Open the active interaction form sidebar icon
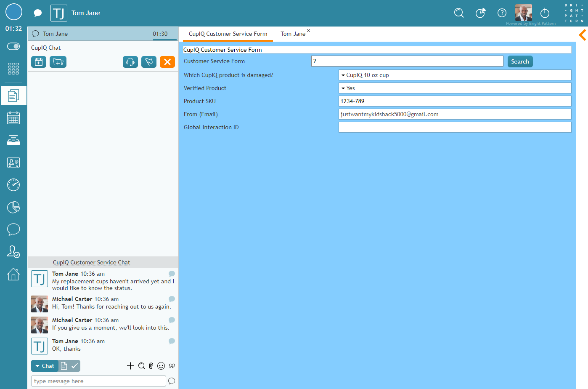This screenshot has height=389, width=588. point(13,96)
